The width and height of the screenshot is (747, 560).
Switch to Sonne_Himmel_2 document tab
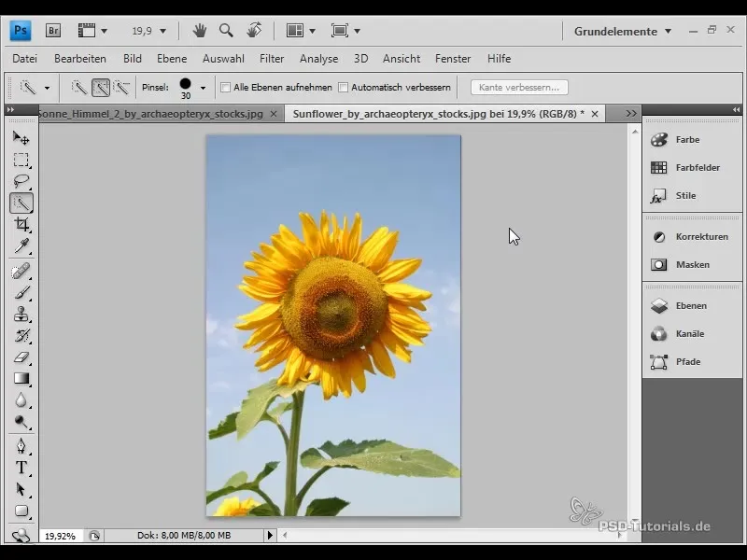pos(151,114)
